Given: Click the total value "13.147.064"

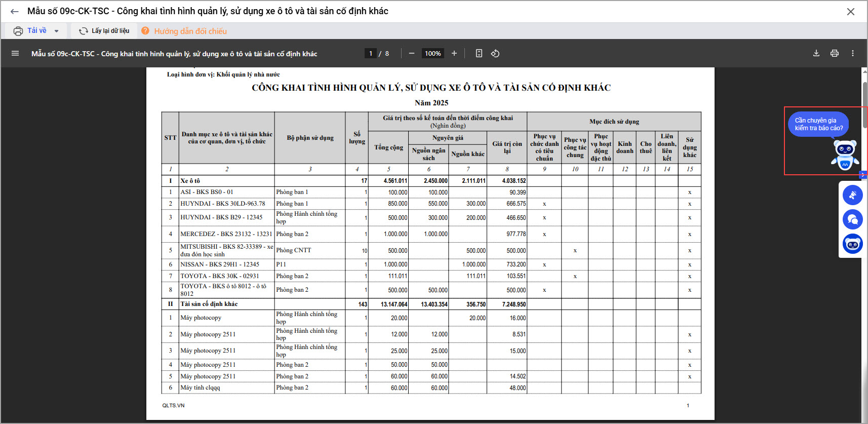Looking at the screenshot, I should pos(394,304).
